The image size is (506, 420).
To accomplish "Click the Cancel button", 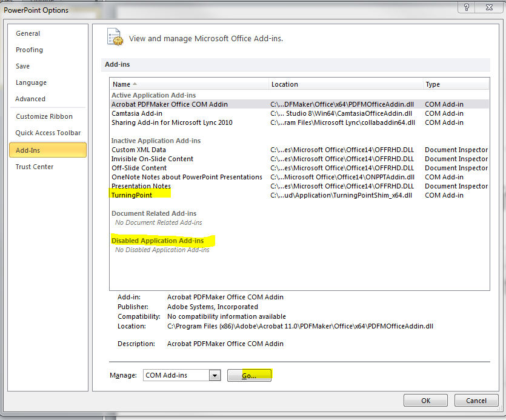I will click(476, 400).
